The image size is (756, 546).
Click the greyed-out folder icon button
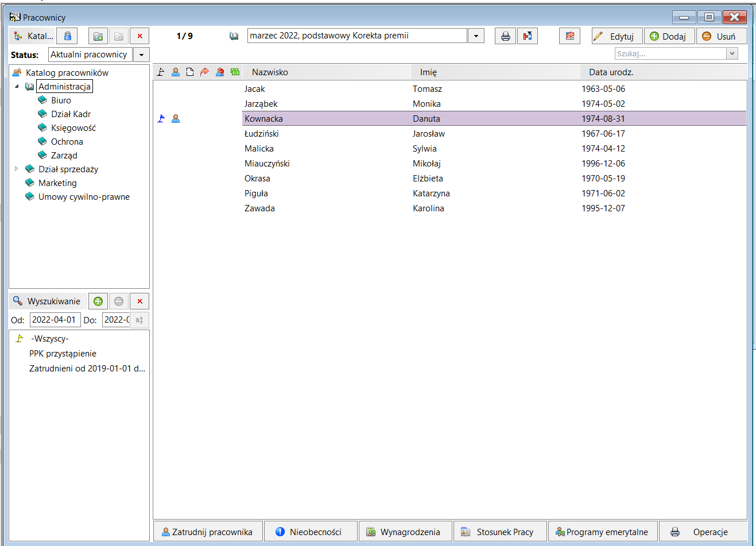[x=119, y=36]
